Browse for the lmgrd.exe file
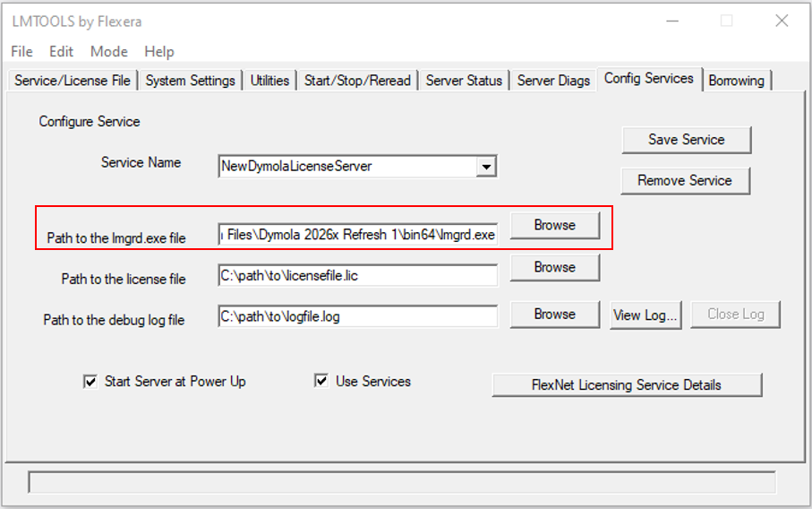 [x=554, y=226]
